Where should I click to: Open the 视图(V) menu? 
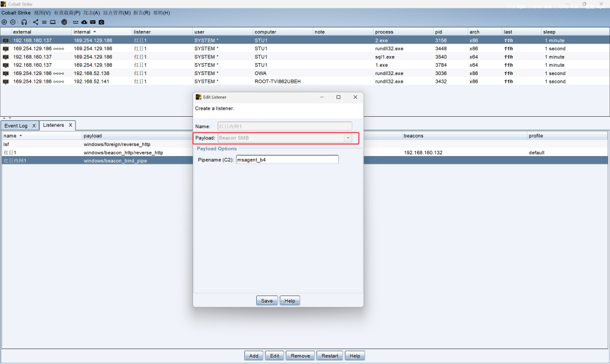pos(42,13)
